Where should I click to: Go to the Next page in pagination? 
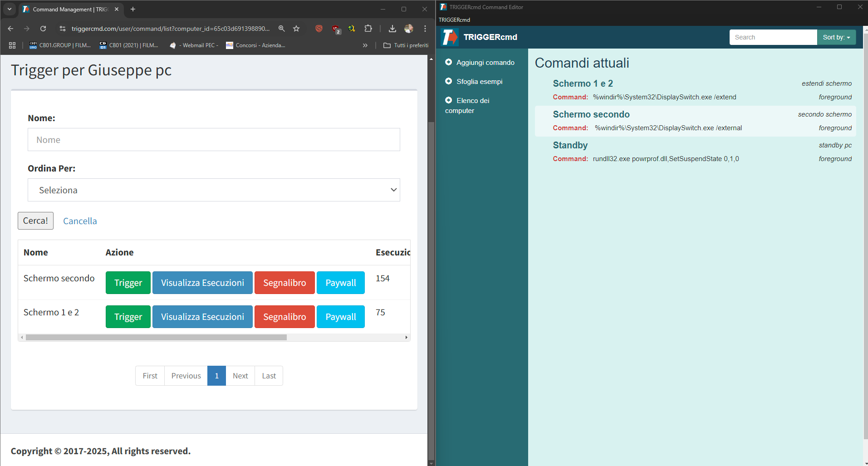tap(240, 376)
